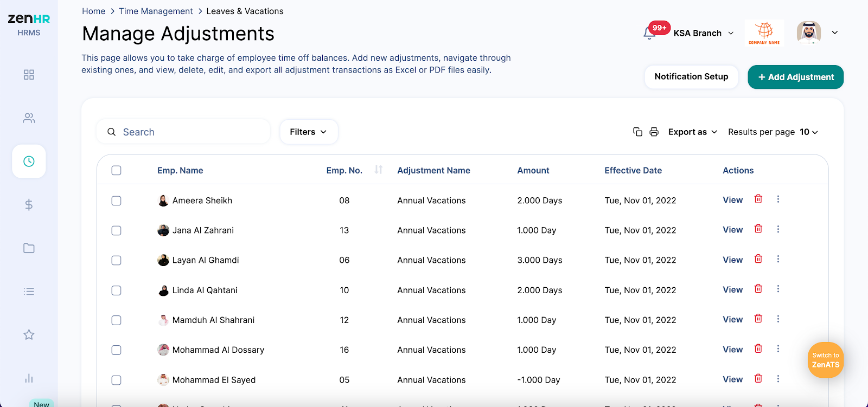Check the box for Mohammad Al Dossary

click(x=116, y=350)
